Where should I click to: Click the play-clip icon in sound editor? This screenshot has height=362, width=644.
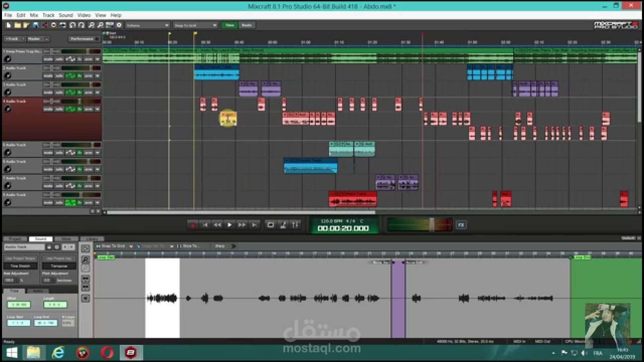(86, 248)
